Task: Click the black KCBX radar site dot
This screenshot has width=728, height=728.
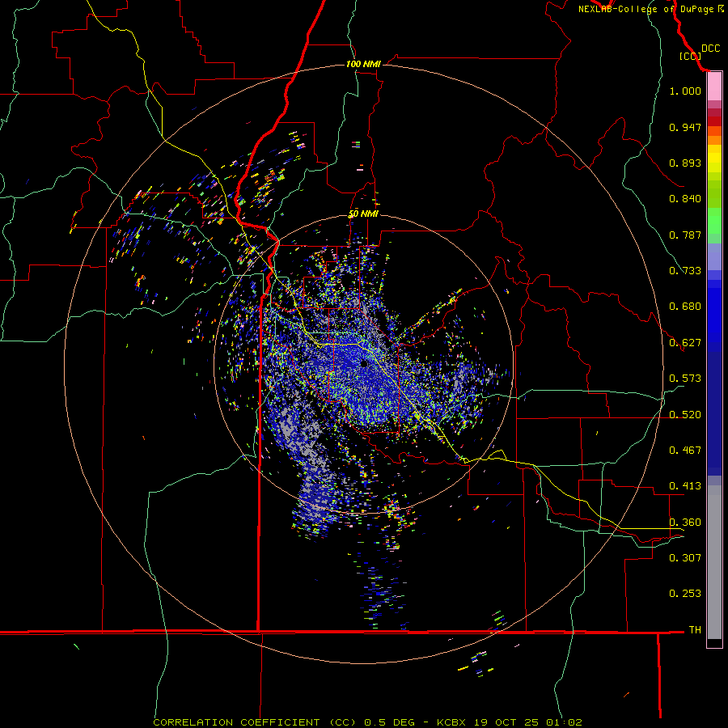Action: 365,363
